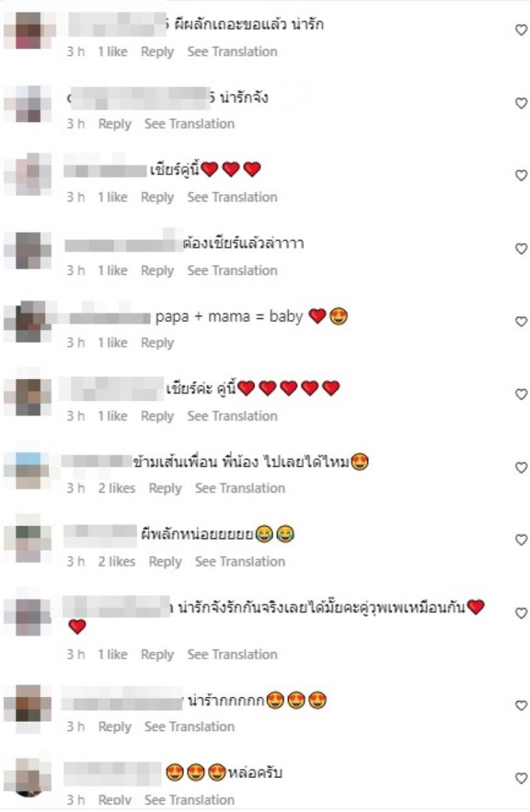530x812 pixels.
Task: Open blurred username before 'เชียร์คู่นี้'
Action: [106, 170]
